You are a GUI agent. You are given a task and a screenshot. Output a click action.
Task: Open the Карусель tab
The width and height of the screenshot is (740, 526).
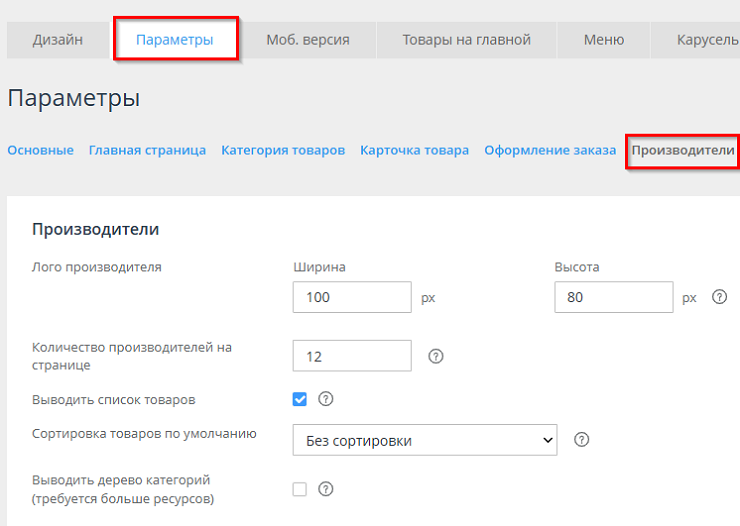(x=706, y=41)
